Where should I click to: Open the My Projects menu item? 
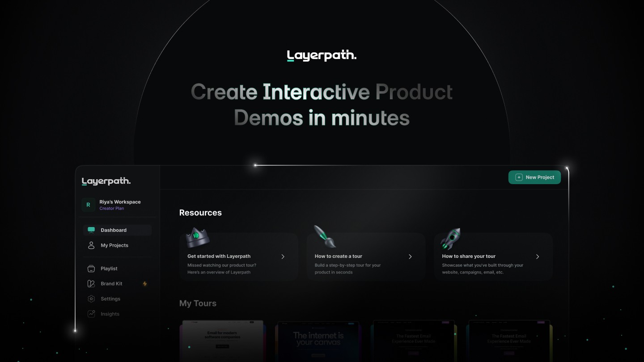point(114,245)
